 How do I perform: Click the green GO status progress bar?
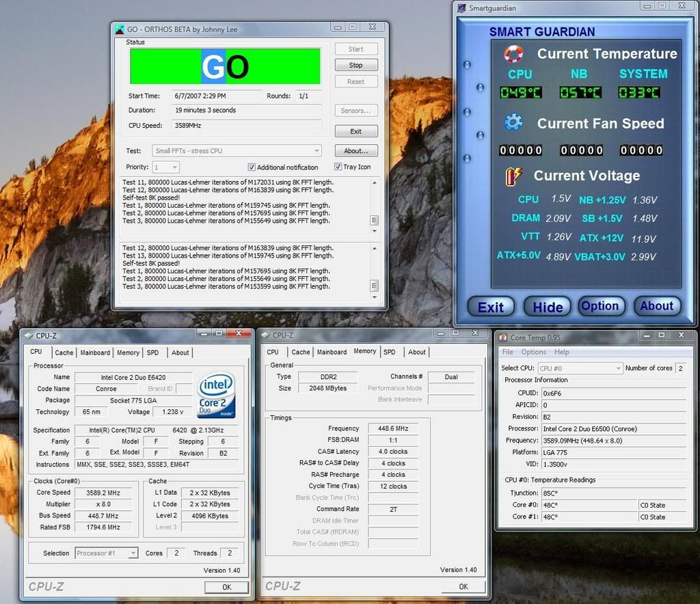tap(225, 66)
